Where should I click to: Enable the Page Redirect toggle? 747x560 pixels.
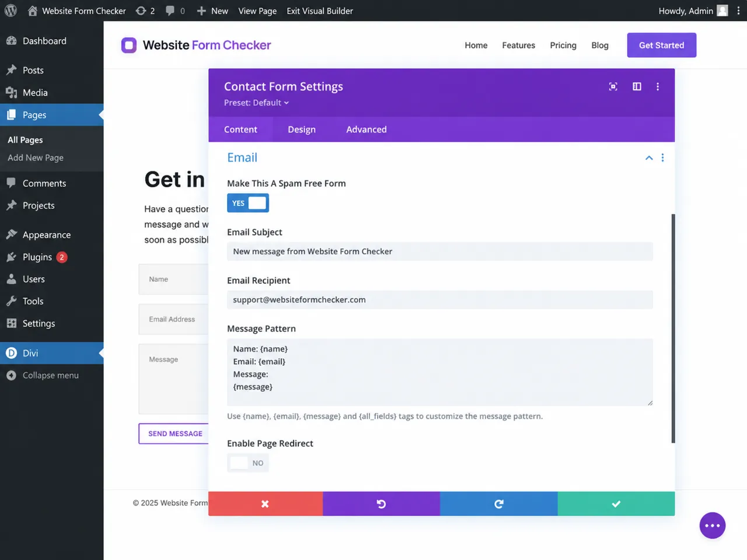tap(248, 463)
